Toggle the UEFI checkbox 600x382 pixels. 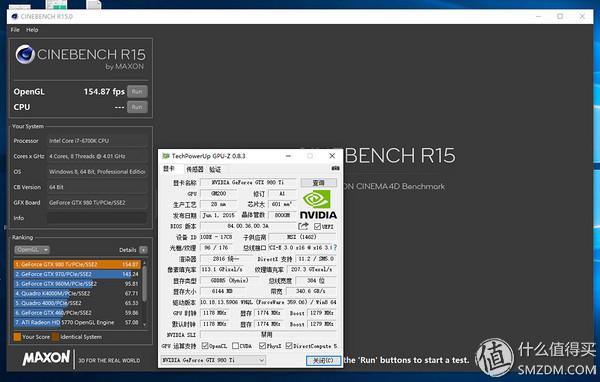317,227
